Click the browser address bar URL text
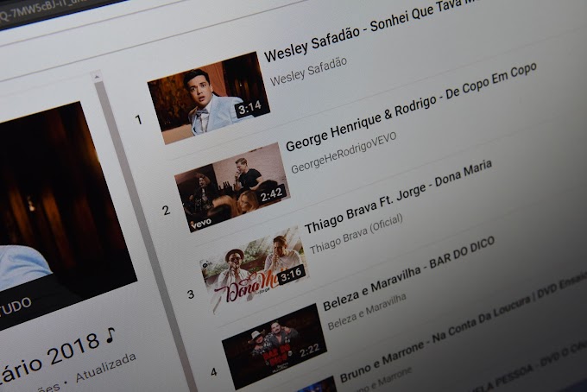587x392 pixels. tap(41, 11)
